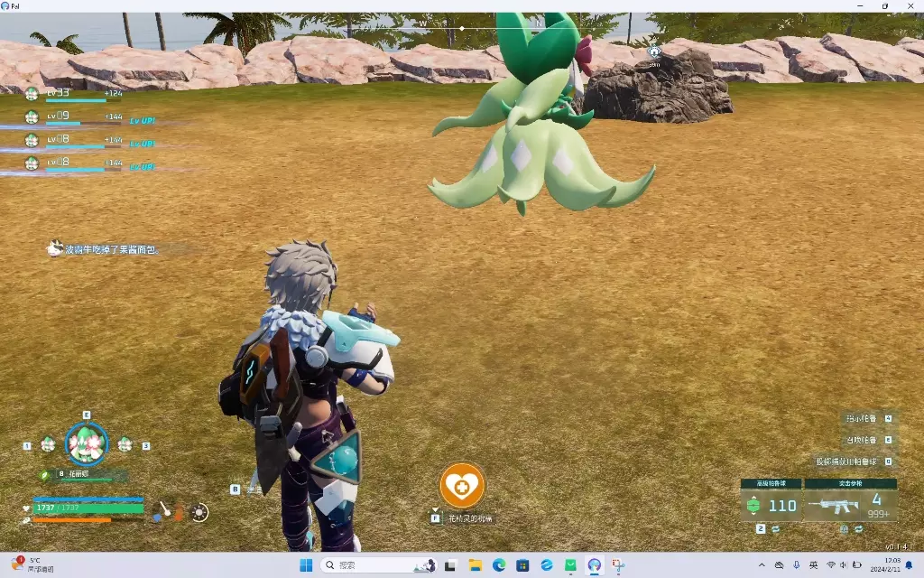Click the F key prompt under the heart skill
Image resolution: width=924 pixels, height=578 pixels.
[436, 518]
